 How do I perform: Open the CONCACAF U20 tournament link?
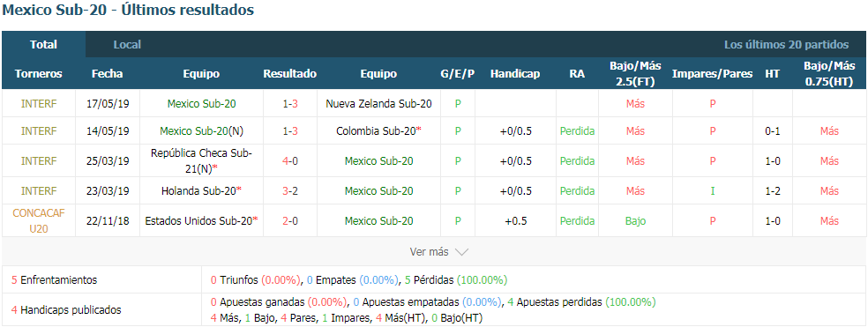(x=39, y=220)
